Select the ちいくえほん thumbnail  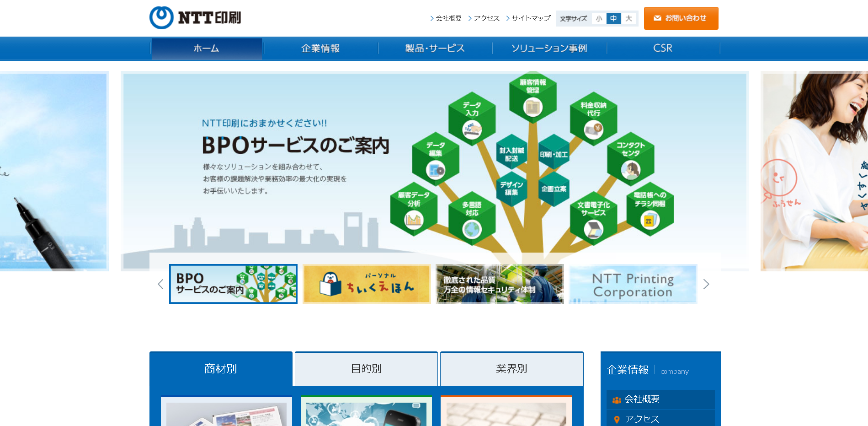[x=367, y=284]
